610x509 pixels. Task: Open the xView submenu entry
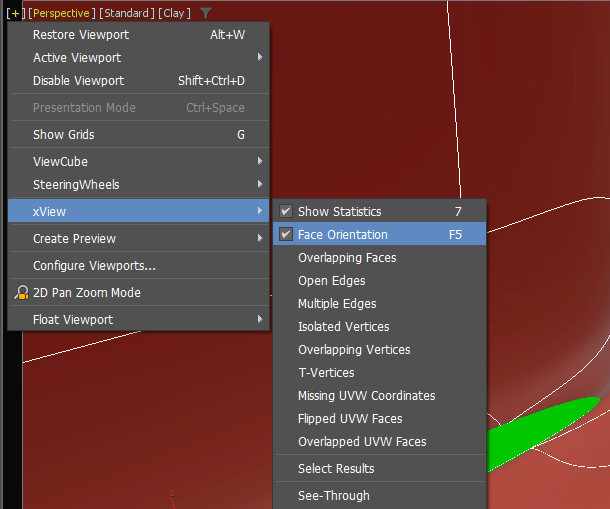click(x=138, y=211)
